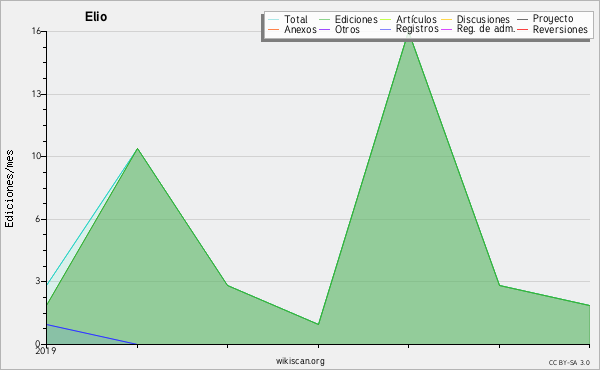600x370 pixels.
Task: Click the blue Registros legend line
Action: coord(386,29)
